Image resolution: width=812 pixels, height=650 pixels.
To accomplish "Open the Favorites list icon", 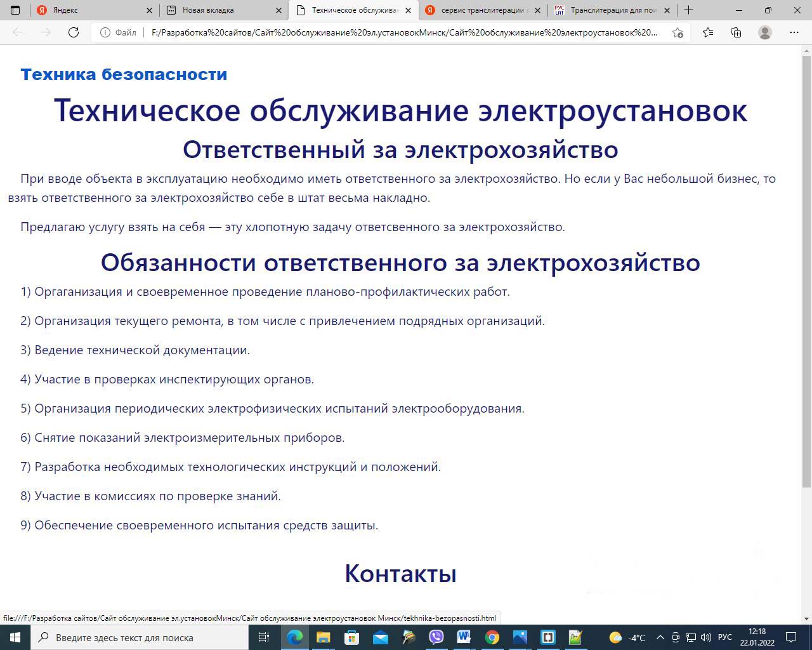I will coord(708,32).
